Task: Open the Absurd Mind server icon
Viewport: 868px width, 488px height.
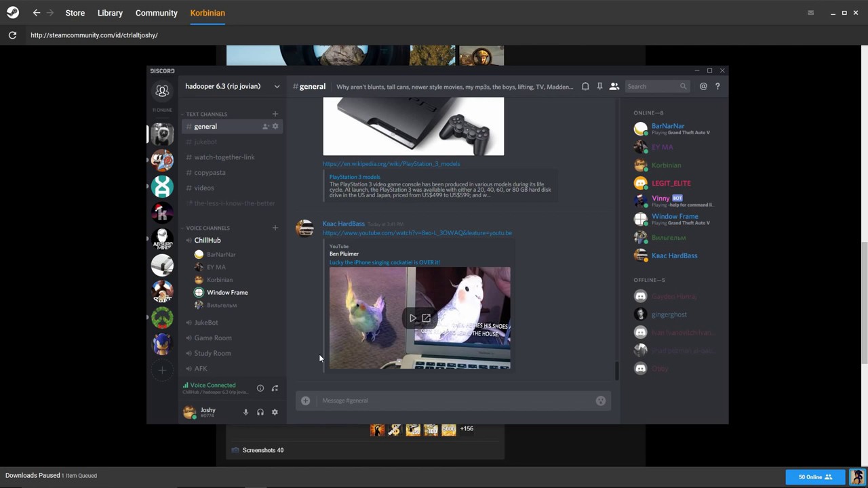Action: (162, 239)
